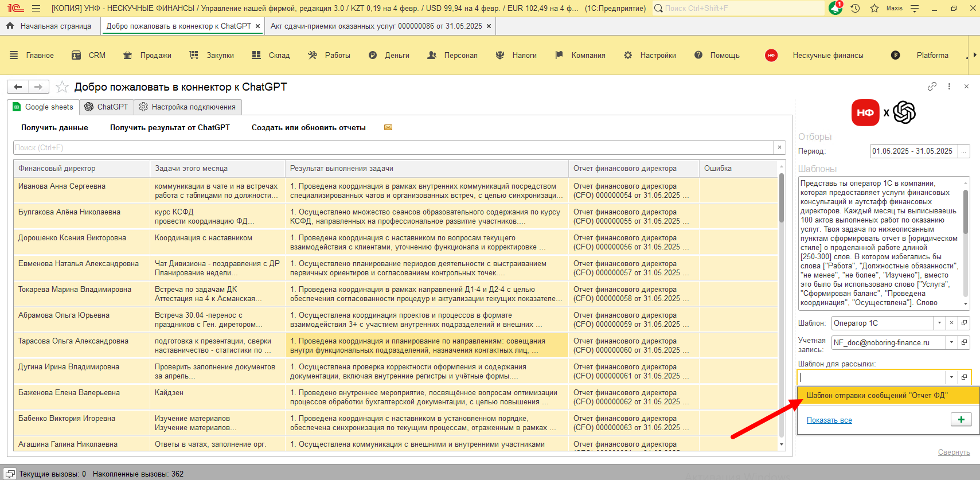Open the Шаблон для рассылки field's open-form icon
Image resolution: width=980 pixels, height=480 pixels.
tap(964, 377)
